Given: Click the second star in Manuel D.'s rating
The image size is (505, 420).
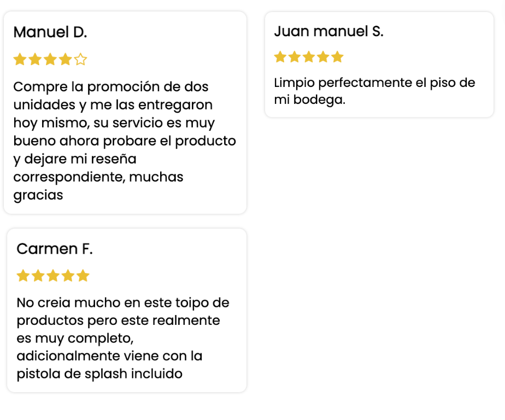Looking at the screenshot, I should 35,59.
